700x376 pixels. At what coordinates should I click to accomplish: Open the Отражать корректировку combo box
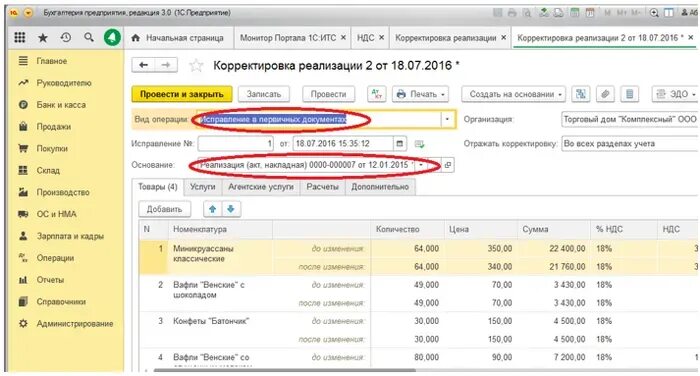tap(630, 144)
